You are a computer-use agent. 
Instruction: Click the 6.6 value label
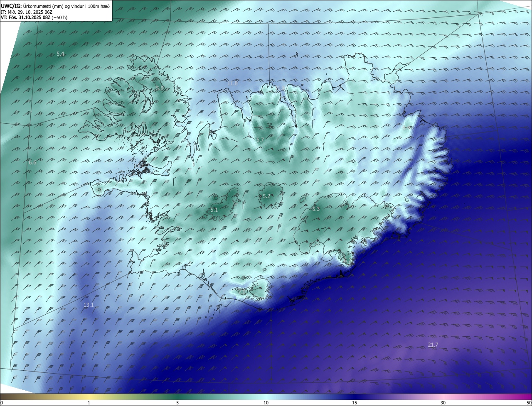point(32,163)
